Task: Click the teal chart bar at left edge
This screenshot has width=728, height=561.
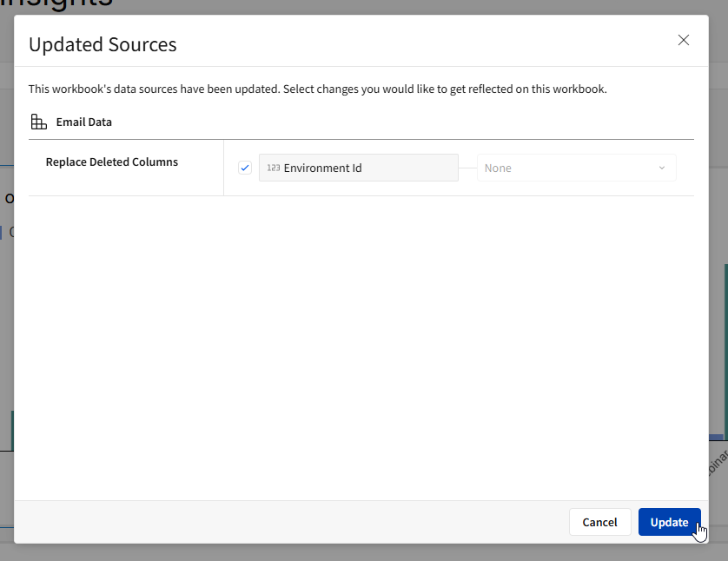Action: coord(11,430)
